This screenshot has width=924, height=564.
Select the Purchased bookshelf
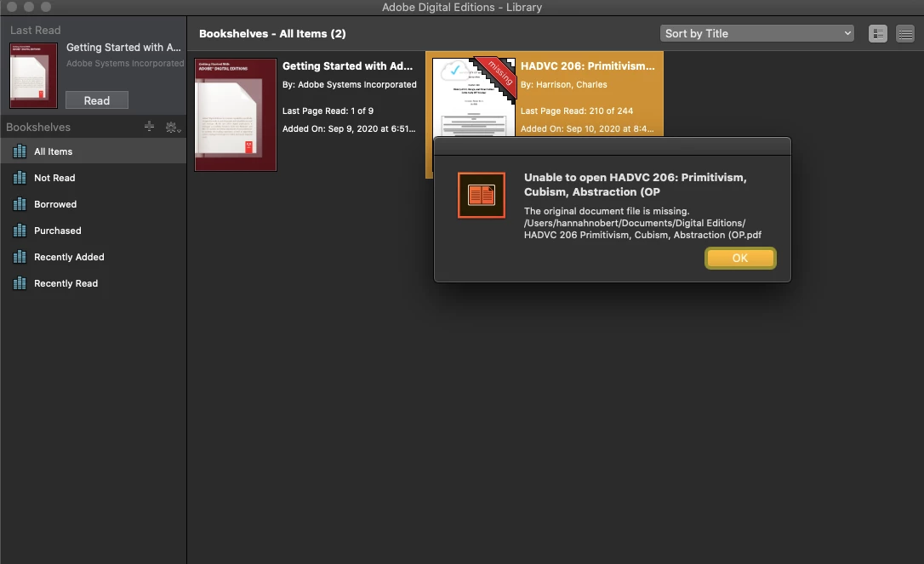(x=93, y=231)
